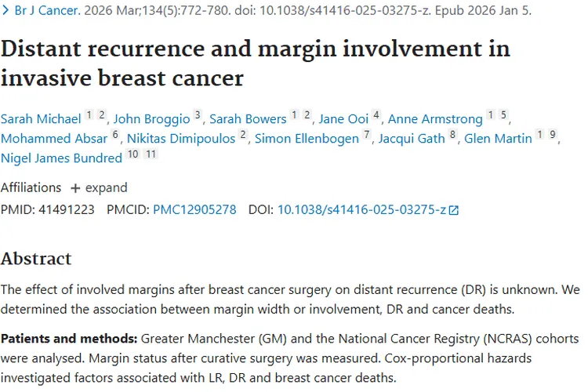Open author Mohammed Absar's link
This screenshot has width=588, height=392.
(54, 139)
